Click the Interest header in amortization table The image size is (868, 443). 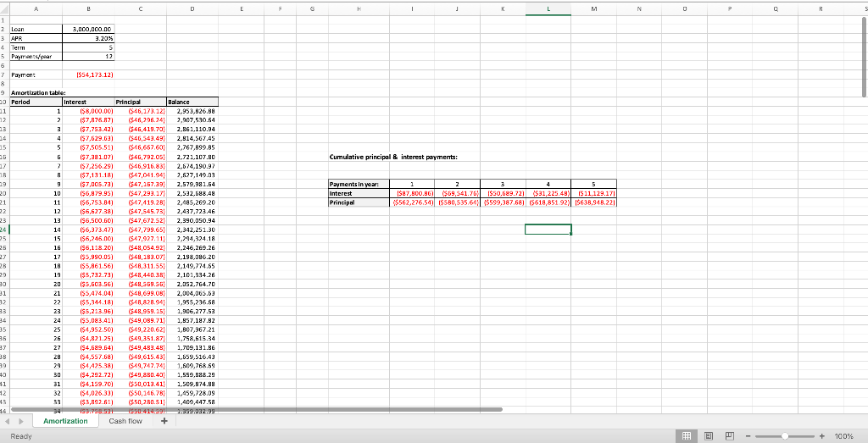click(x=88, y=102)
